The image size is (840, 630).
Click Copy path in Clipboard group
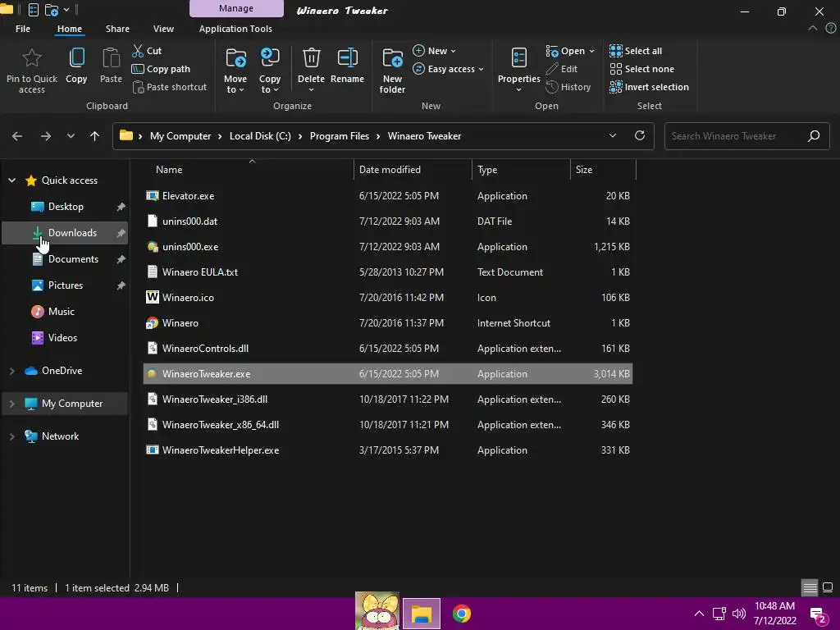[161, 69]
